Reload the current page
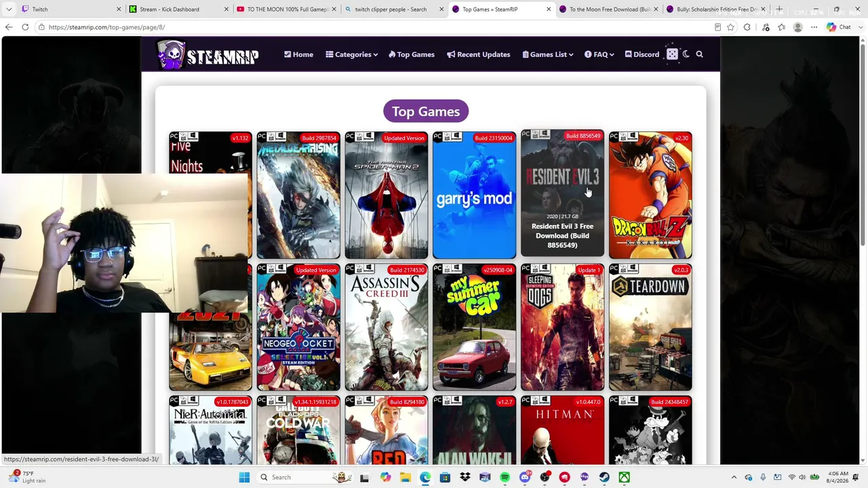Screen dimensions: 868x488 click(25, 27)
